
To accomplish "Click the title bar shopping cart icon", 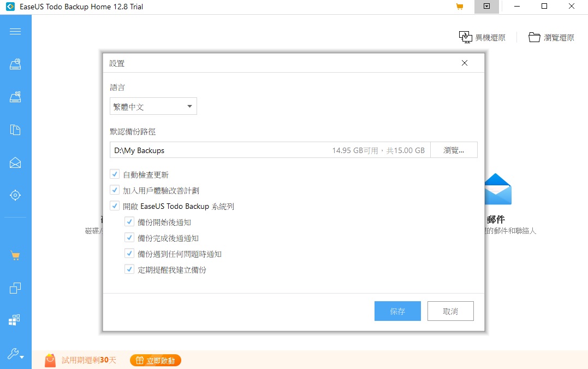I will click(459, 7).
